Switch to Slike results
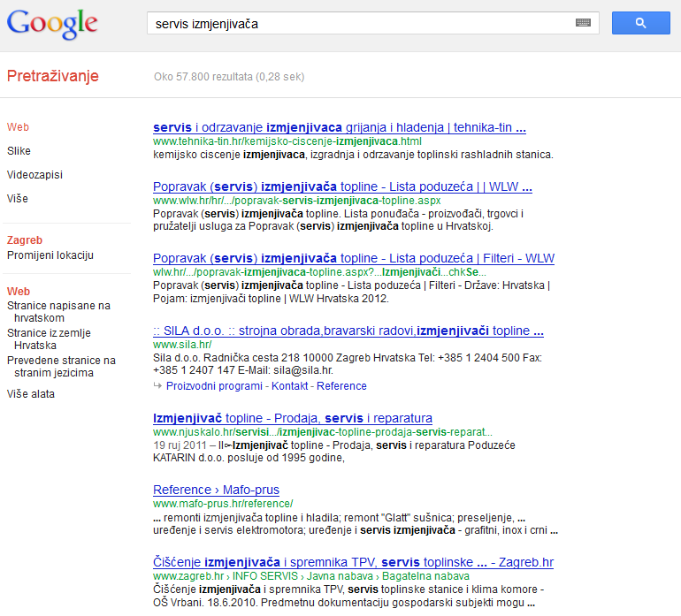 click(x=19, y=151)
